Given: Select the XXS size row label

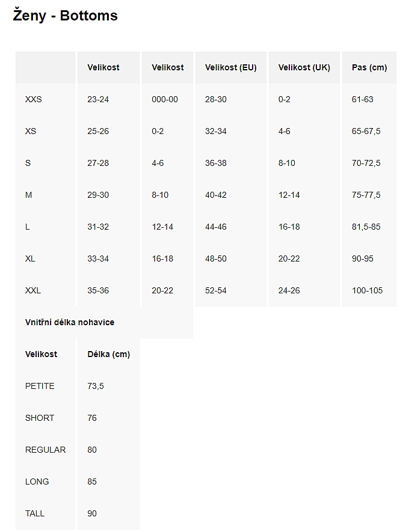Looking at the screenshot, I should pos(34,99).
